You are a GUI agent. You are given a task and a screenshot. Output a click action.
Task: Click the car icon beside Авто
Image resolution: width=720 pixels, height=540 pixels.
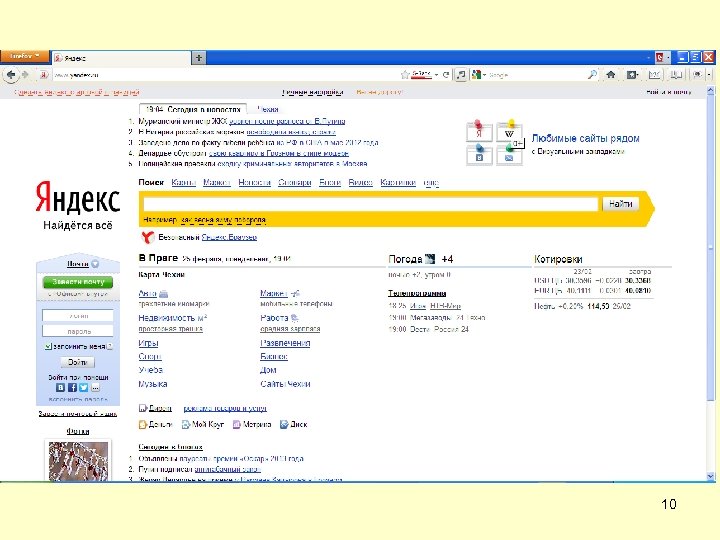163,293
